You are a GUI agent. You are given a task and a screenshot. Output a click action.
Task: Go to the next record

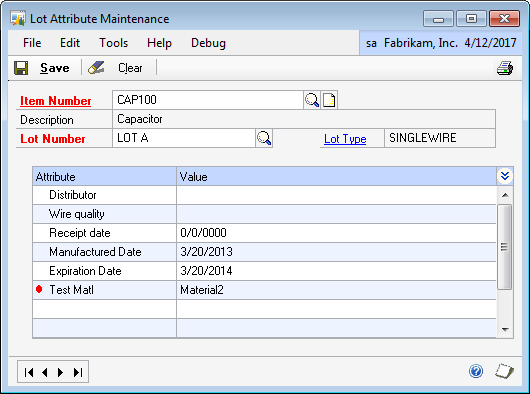(61, 372)
